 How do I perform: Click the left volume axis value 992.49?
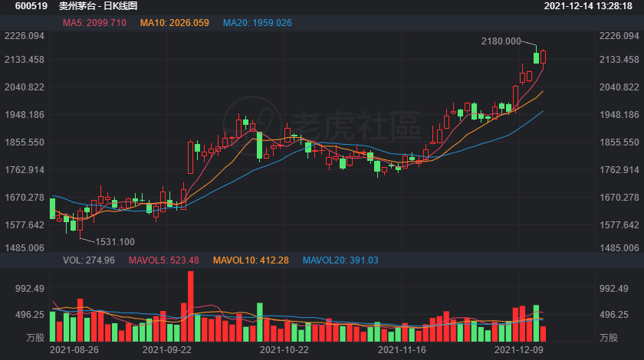[30, 289]
